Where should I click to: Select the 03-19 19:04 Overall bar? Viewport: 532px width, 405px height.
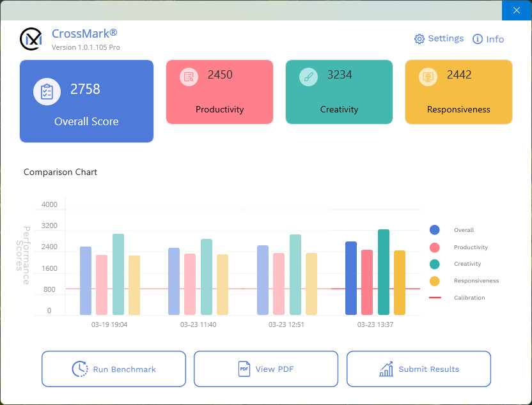[86, 281]
